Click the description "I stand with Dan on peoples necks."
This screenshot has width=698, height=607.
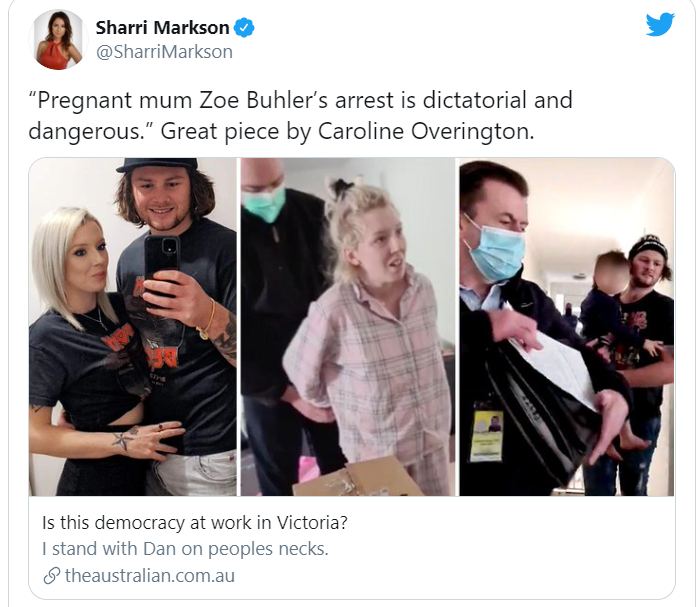185,549
